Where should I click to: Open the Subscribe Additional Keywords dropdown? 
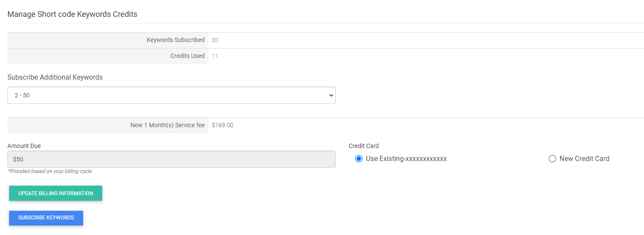click(x=172, y=95)
